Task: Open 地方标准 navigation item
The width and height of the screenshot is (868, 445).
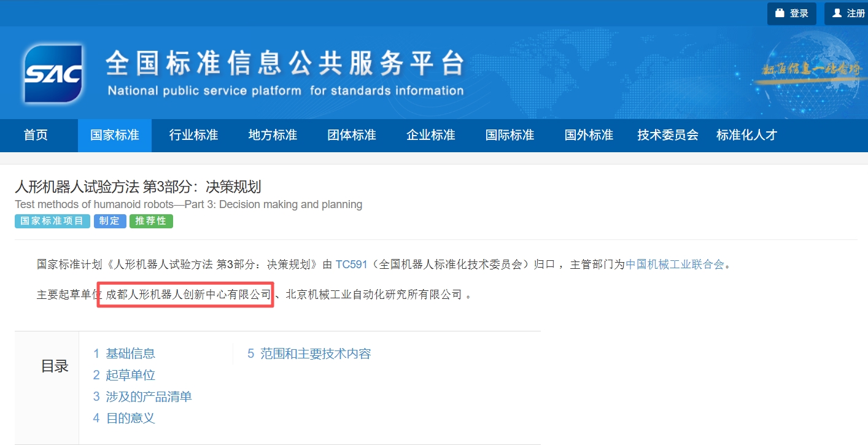Action: click(273, 135)
